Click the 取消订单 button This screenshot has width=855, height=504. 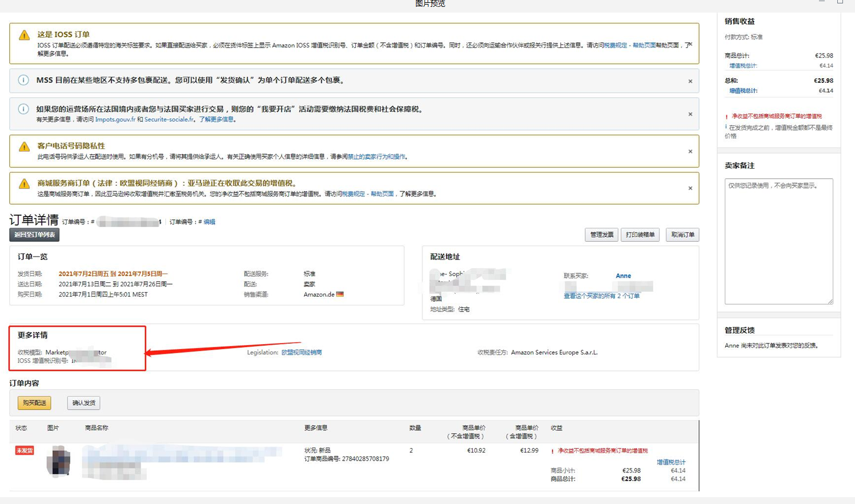click(682, 235)
